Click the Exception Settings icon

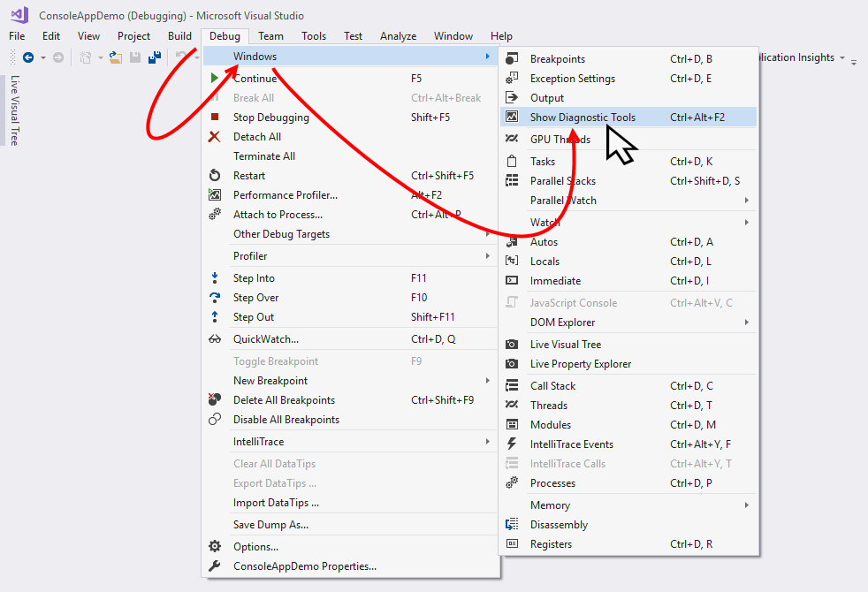pos(512,78)
